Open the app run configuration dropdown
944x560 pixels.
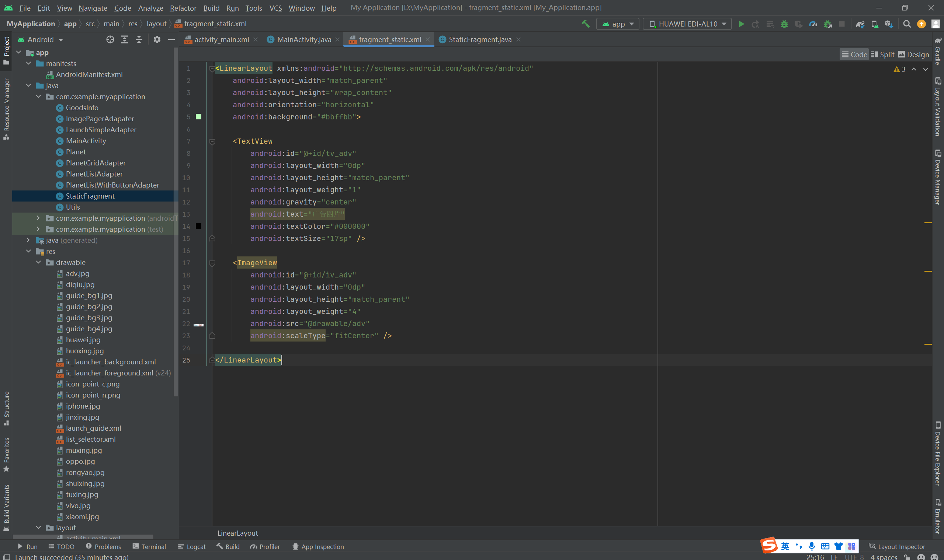pos(618,24)
